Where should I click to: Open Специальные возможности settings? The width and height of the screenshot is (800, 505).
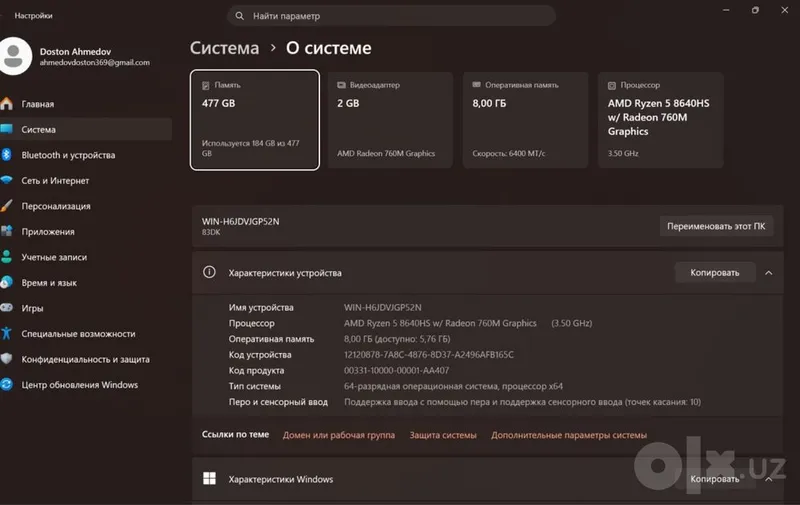coord(86,334)
